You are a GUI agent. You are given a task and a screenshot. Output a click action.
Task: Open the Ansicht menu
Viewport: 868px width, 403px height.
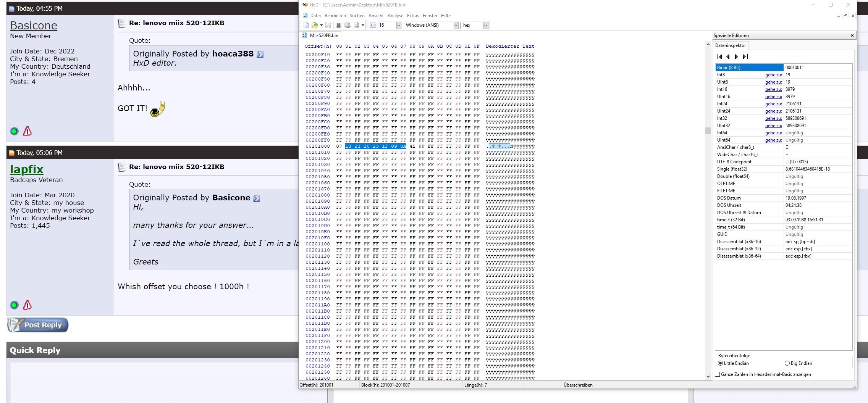(x=376, y=16)
